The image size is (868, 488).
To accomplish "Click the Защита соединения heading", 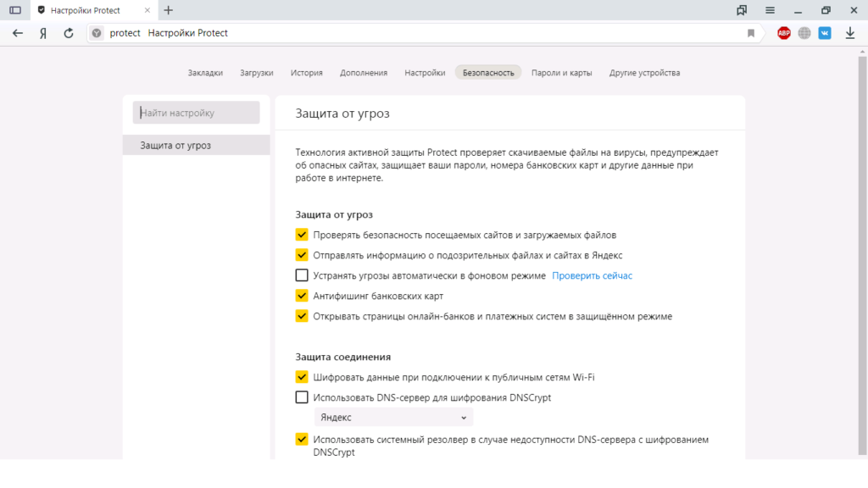I will 342,357.
